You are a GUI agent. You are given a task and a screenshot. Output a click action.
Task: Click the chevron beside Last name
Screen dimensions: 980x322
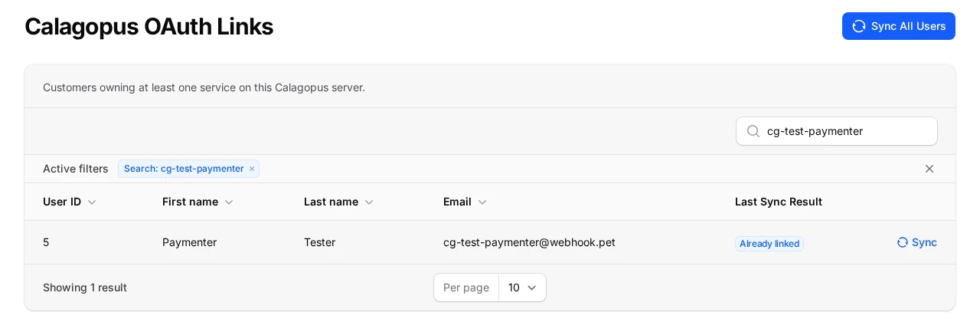click(369, 202)
